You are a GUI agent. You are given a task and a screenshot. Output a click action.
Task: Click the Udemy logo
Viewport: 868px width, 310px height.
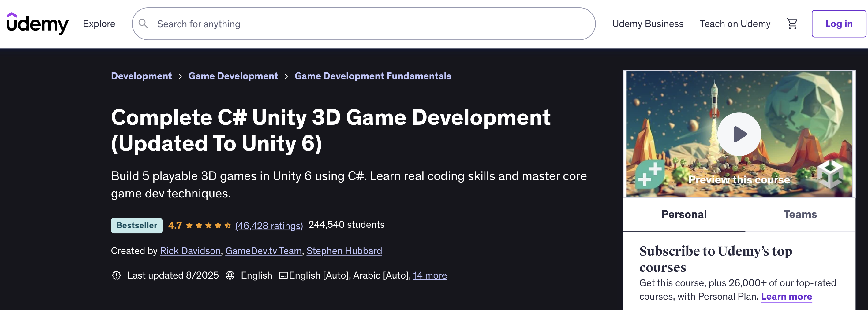point(37,24)
